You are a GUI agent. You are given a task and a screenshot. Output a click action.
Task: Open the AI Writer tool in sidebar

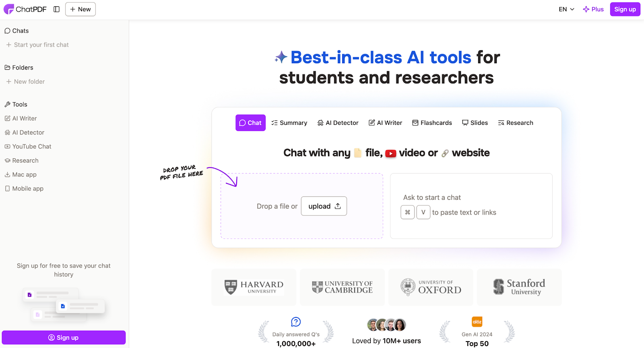tap(24, 118)
